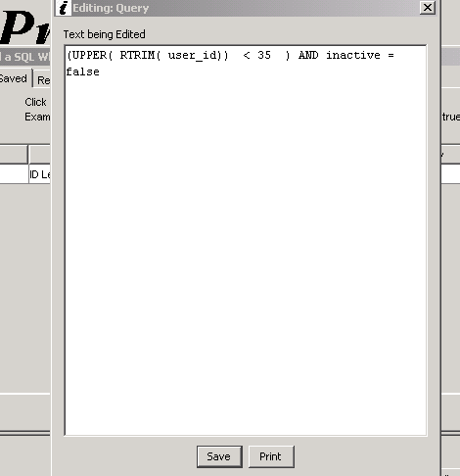460x476 pixels.
Task: Click the word 'false' in query text
Action: click(82, 71)
